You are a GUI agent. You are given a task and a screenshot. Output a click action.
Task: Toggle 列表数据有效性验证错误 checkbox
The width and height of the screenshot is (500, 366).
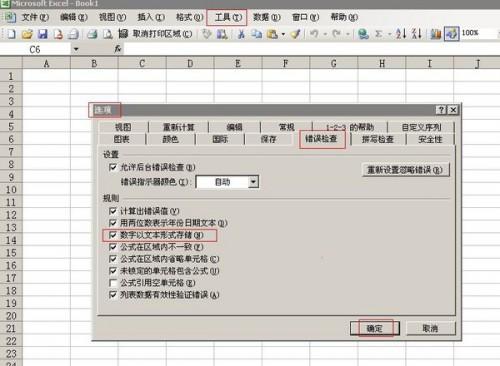(x=113, y=295)
